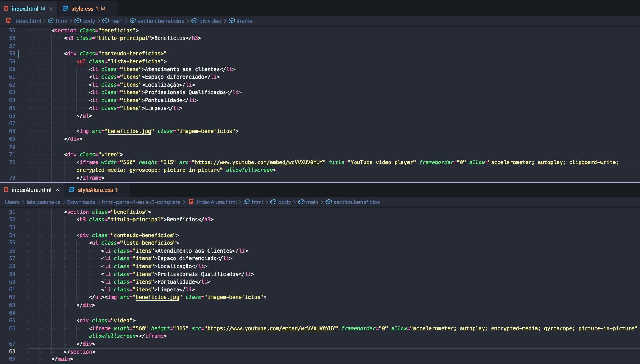Click 'imagem-beneficios' class in bottom editor
Viewport: 640px width, 364px height.
234,297
